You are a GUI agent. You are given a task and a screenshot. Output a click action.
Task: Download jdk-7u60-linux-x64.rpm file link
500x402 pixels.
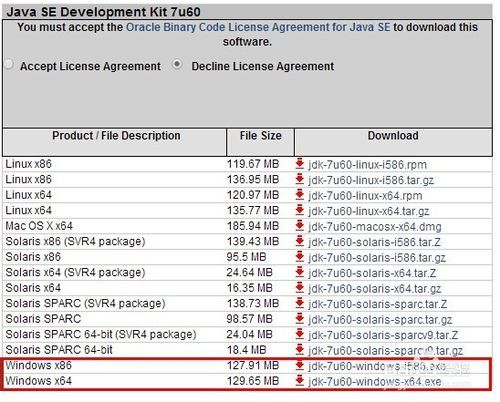click(x=365, y=196)
